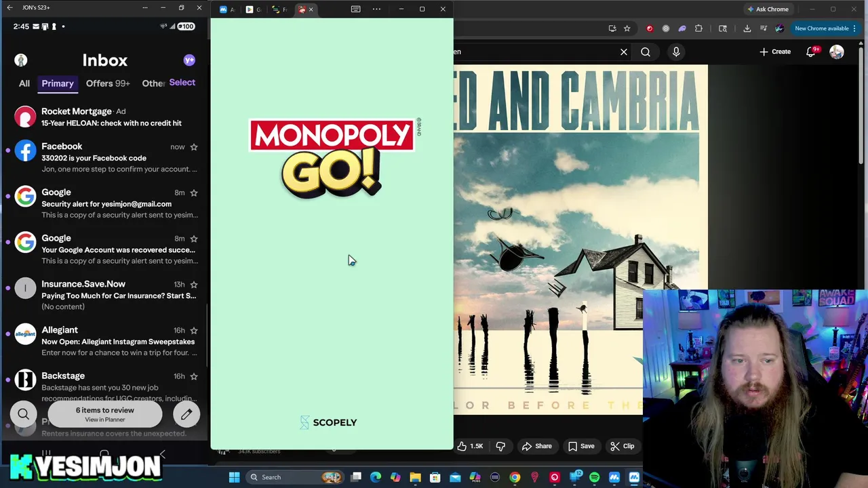This screenshot has height=488, width=868.
Task: Select the Monopoly GO tab in emulator window
Action: click(x=302, y=9)
